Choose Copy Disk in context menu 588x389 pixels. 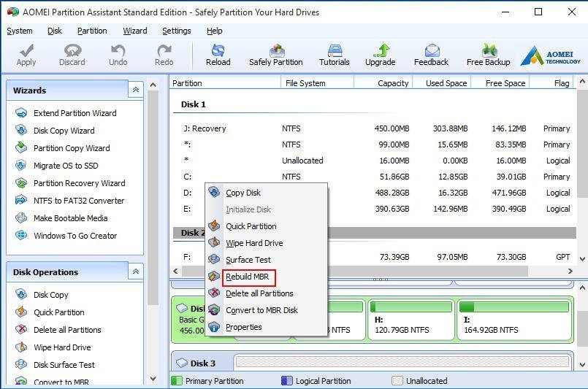tap(267, 193)
